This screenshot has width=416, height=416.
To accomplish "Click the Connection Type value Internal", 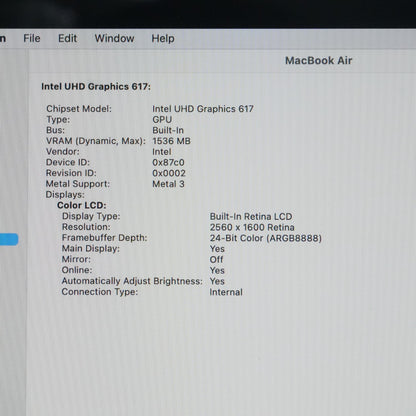I will [226, 292].
